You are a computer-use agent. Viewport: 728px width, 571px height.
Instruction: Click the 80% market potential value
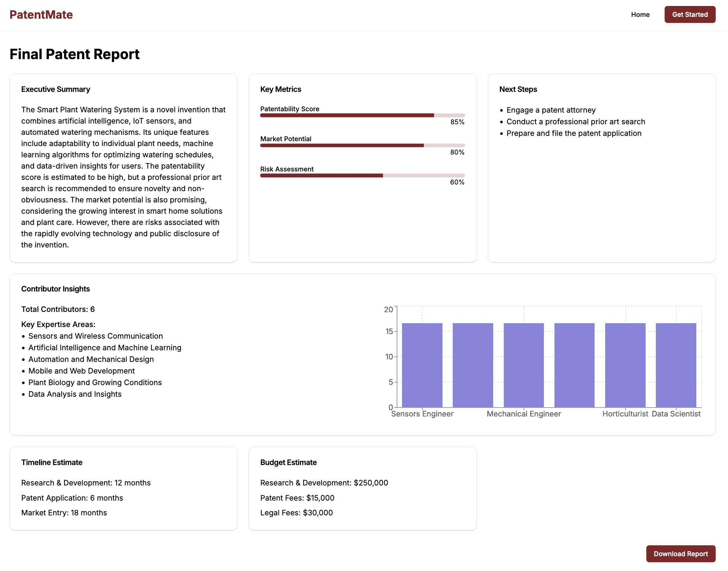coord(457,152)
